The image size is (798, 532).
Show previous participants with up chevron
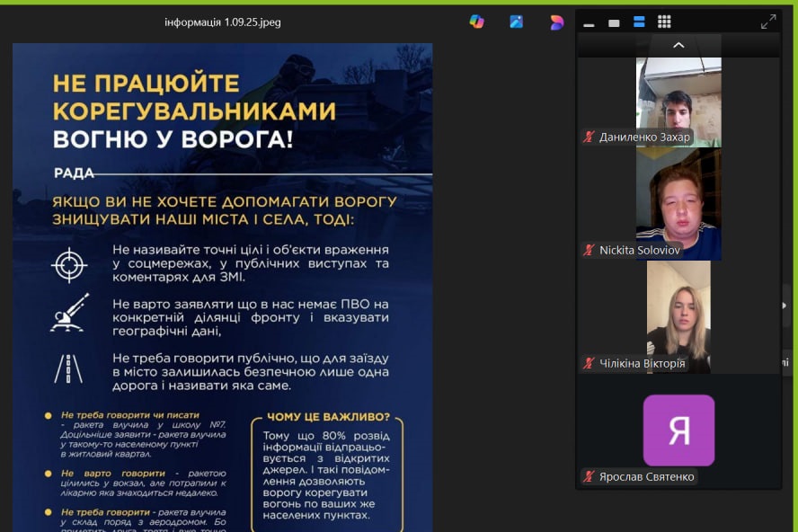tap(678, 45)
